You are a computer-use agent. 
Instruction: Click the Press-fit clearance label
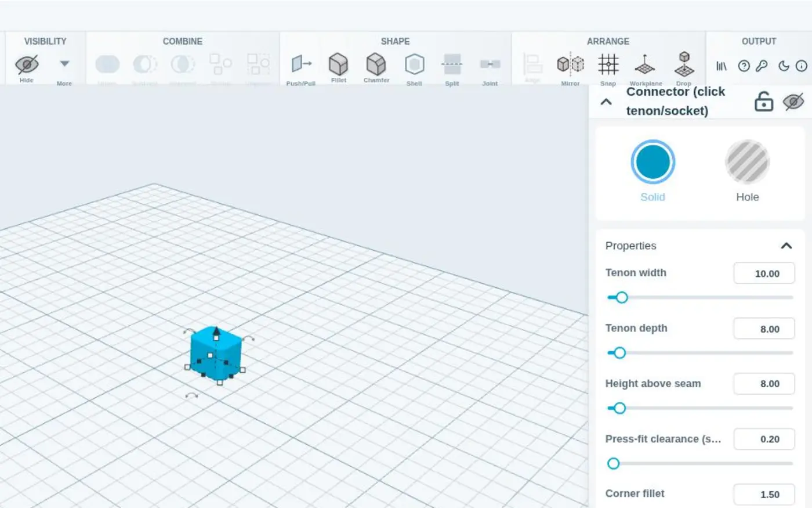(x=664, y=439)
